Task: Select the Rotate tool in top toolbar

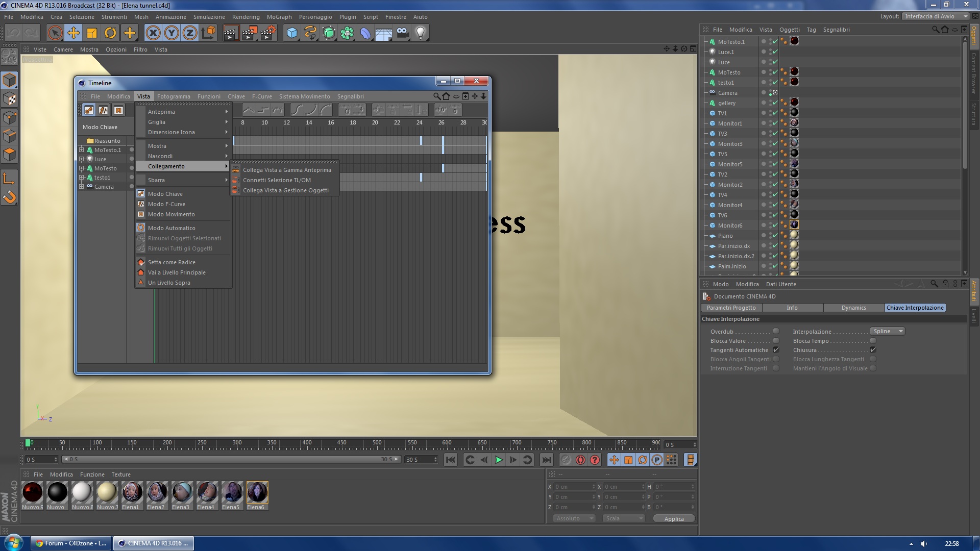Action: [x=110, y=33]
